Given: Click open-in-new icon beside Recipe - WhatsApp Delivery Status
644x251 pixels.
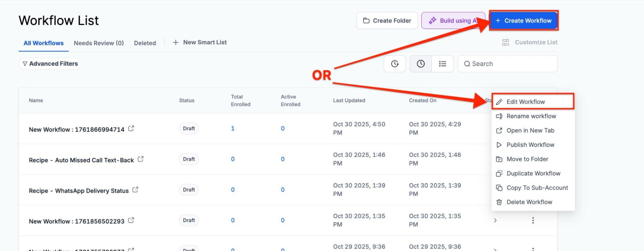Looking at the screenshot, I should [135, 190].
